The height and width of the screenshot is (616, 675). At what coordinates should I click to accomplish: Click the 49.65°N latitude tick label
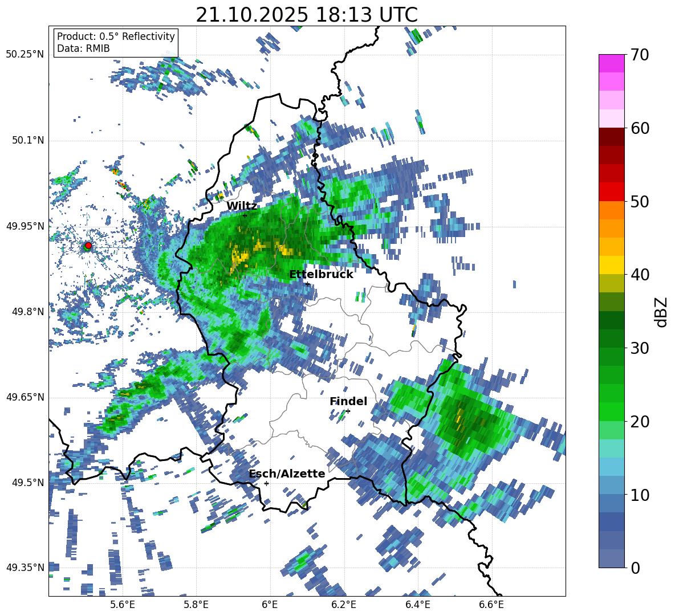tap(25, 397)
